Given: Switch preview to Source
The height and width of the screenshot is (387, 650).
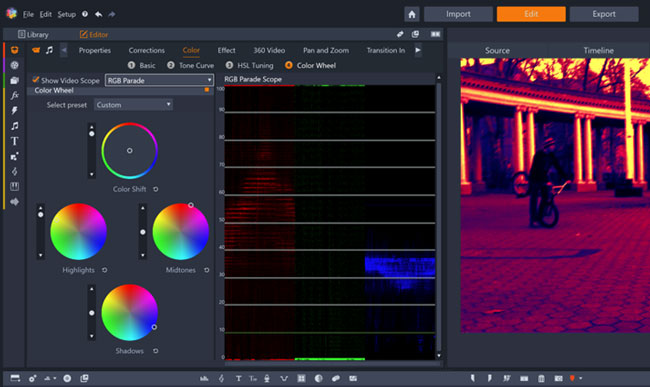Looking at the screenshot, I should [497, 51].
